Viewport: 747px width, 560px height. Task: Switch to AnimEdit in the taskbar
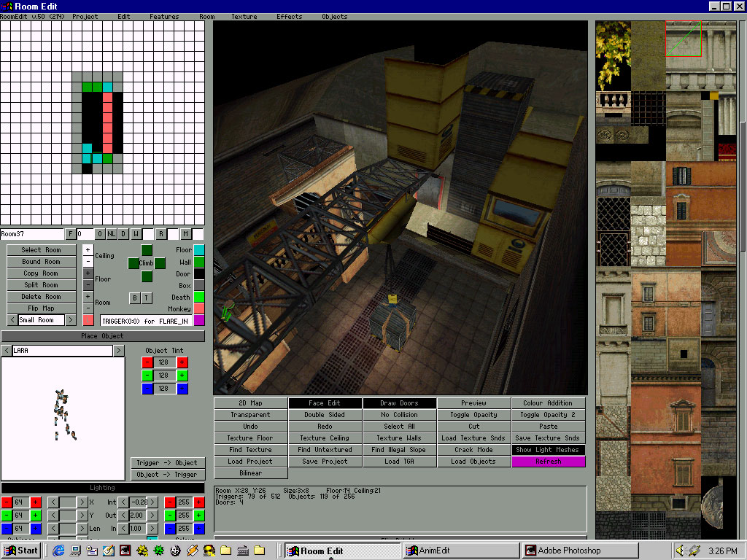click(x=461, y=551)
